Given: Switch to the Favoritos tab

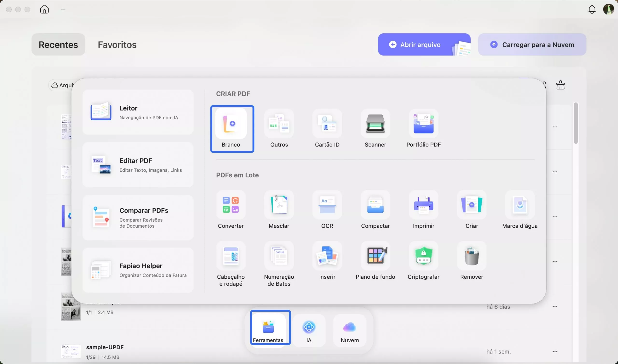Looking at the screenshot, I should pos(117,45).
